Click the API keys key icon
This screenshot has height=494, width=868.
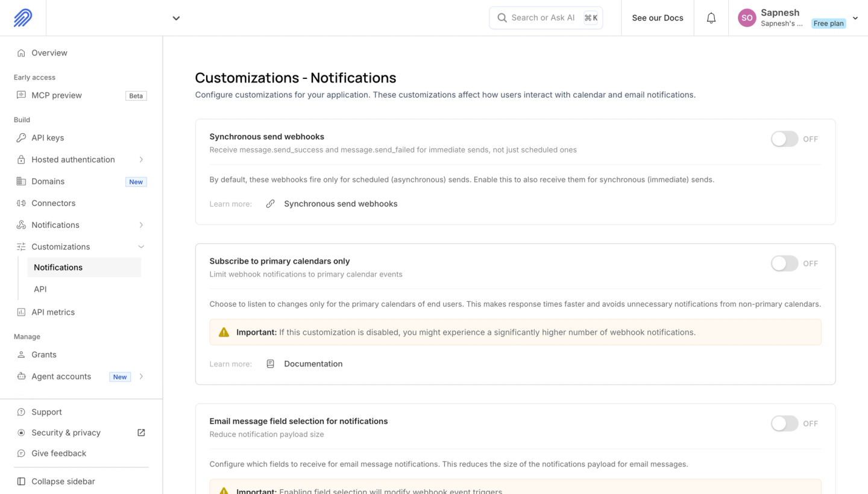click(21, 138)
